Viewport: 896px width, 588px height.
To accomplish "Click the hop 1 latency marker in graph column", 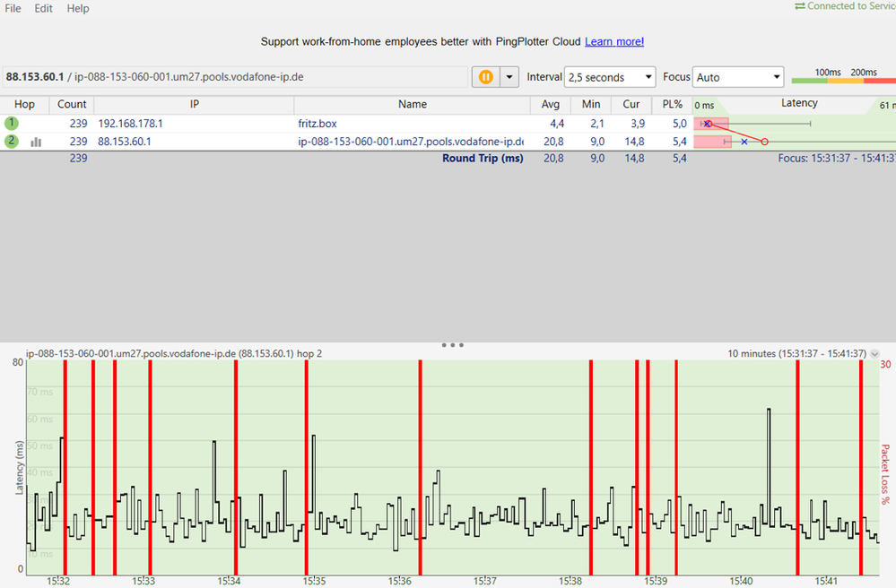I will tap(708, 124).
